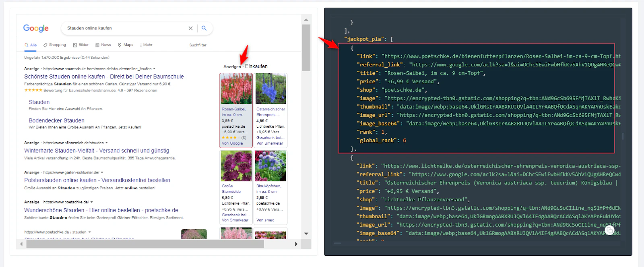Click the Google logo

click(36, 28)
